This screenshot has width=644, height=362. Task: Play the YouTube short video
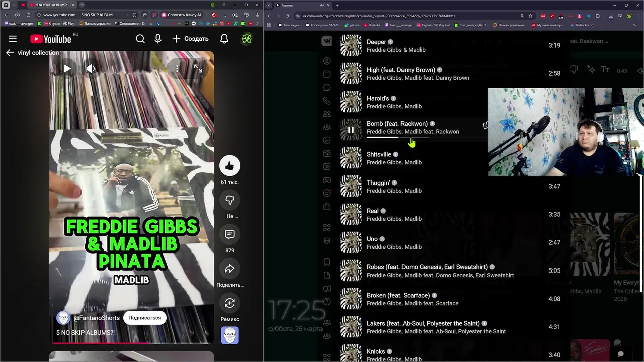tap(67, 69)
